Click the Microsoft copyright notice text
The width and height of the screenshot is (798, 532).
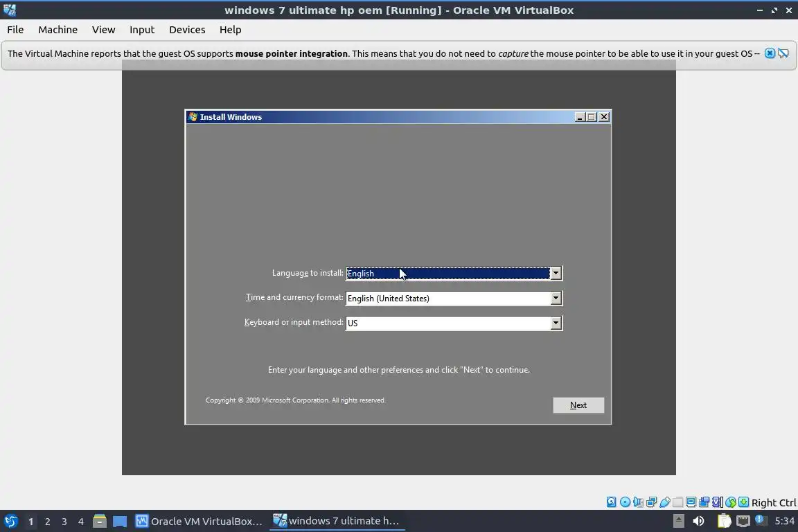(x=296, y=400)
